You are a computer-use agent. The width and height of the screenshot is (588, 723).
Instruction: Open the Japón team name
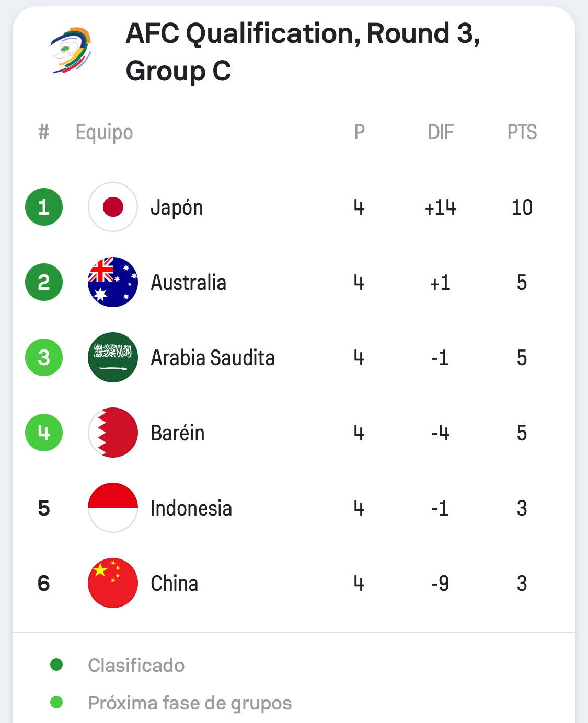click(177, 208)
